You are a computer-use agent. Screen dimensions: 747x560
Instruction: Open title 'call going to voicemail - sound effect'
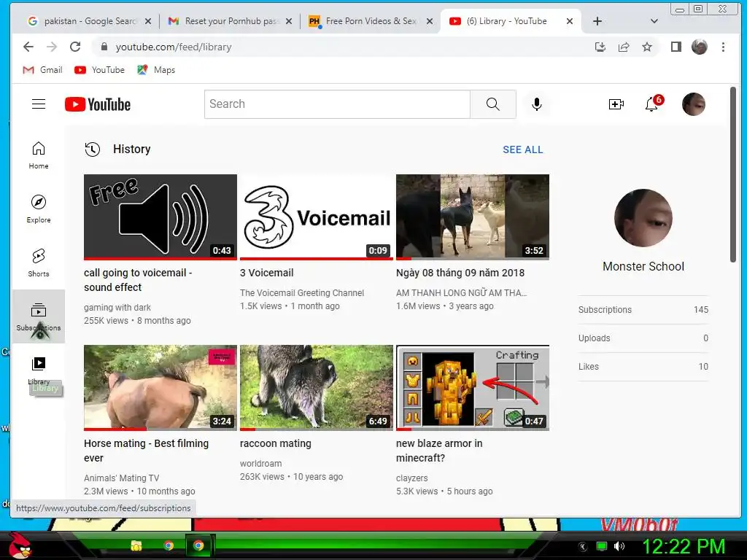pos(138,280)
